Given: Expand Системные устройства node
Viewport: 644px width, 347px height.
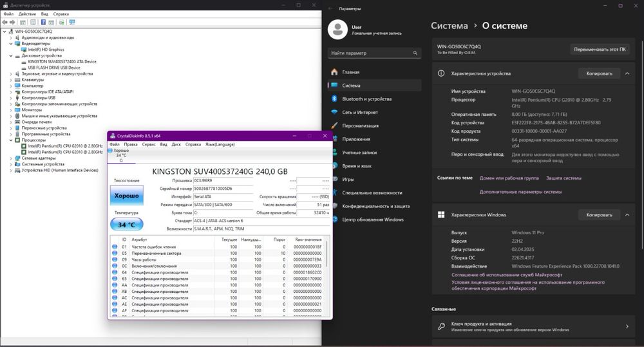Looking at the screenshot, I should (11, 164).
